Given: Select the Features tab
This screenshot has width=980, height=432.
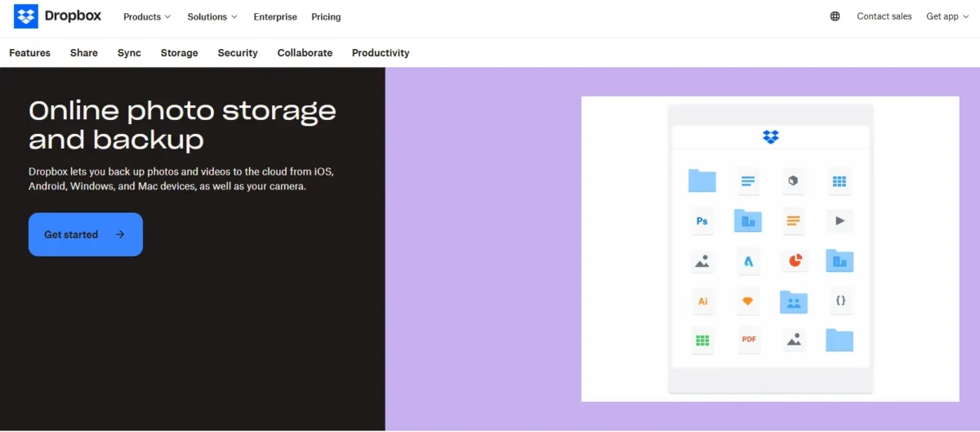Looking at the screenshot, I should click(x=29, y=52).
